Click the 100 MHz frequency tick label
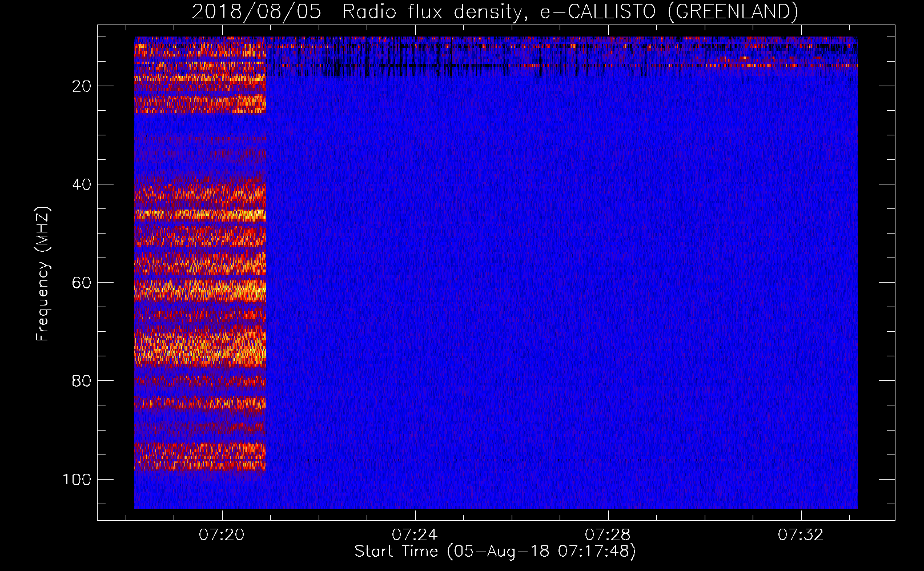The height and width of the screenshot is (571, 924). (77, 479)
